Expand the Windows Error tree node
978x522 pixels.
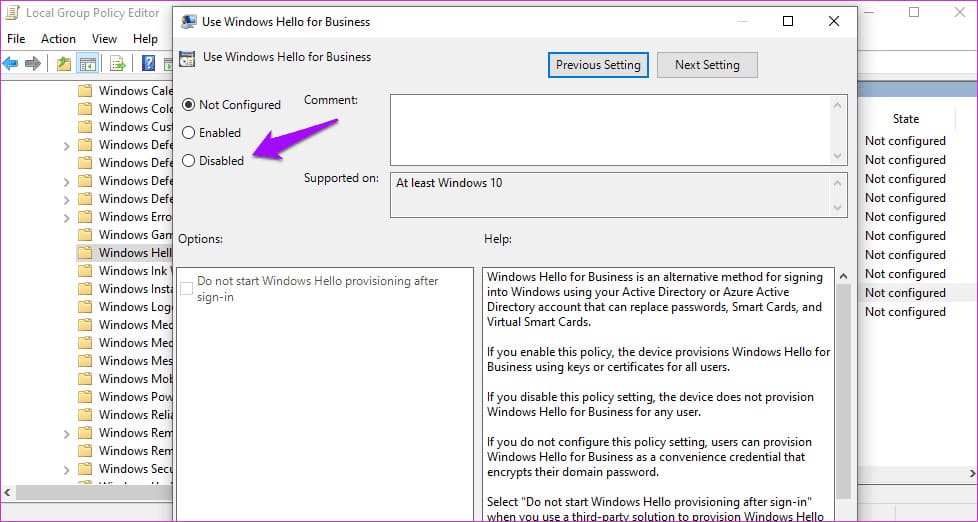66,217
